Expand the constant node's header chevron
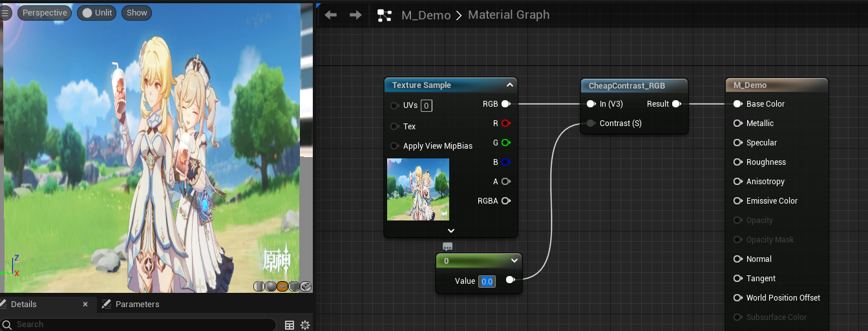The height and width of the screenshot is (331, 868). click(514, 261)
